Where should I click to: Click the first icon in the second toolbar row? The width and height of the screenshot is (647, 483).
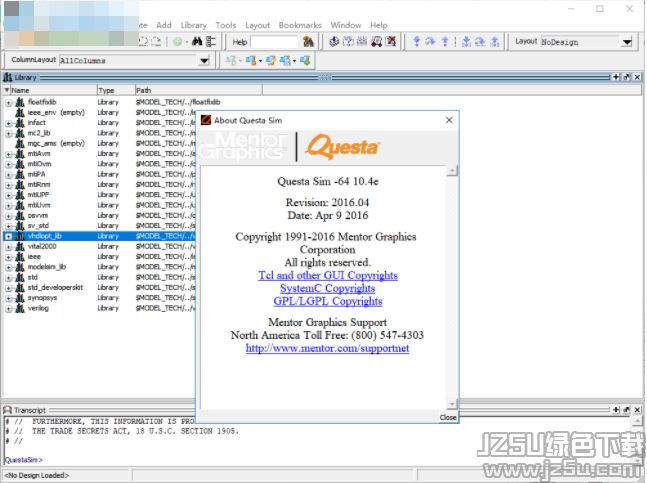point(231,61)
